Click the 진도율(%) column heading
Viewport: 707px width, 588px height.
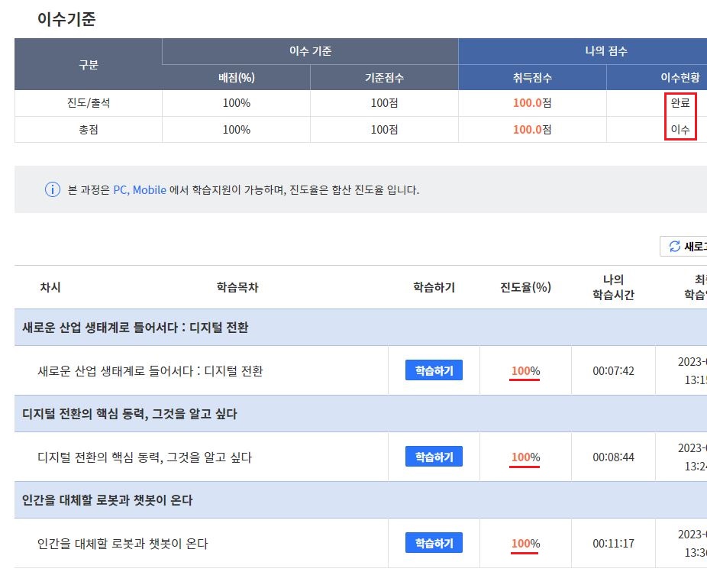click(x=525, y=286)
